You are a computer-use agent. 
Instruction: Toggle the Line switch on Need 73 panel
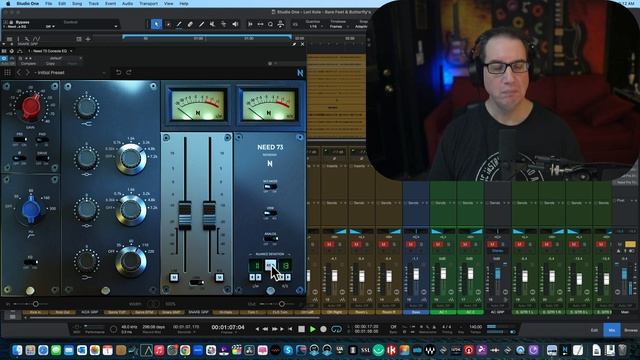coord(270,213)
